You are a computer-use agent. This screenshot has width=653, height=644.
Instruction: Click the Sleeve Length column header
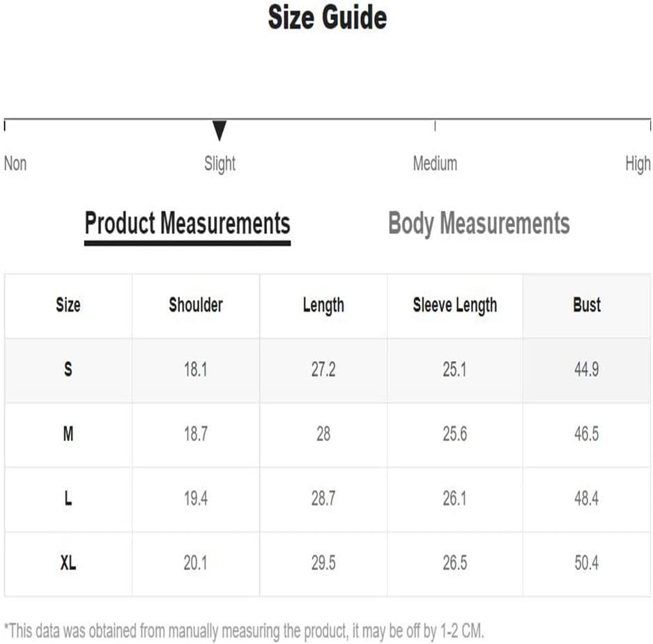pyautogui.click(x=455, y=305)
